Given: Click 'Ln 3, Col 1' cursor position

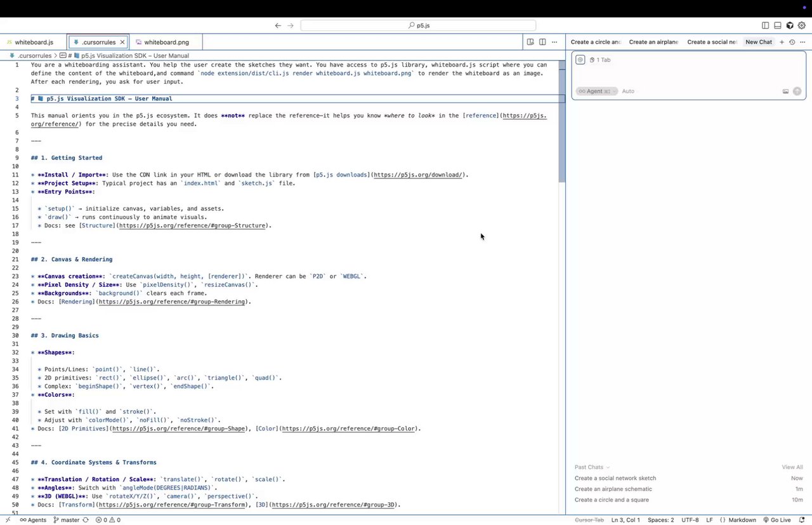Looking at the screenshot, I should (x=625, y=520).
